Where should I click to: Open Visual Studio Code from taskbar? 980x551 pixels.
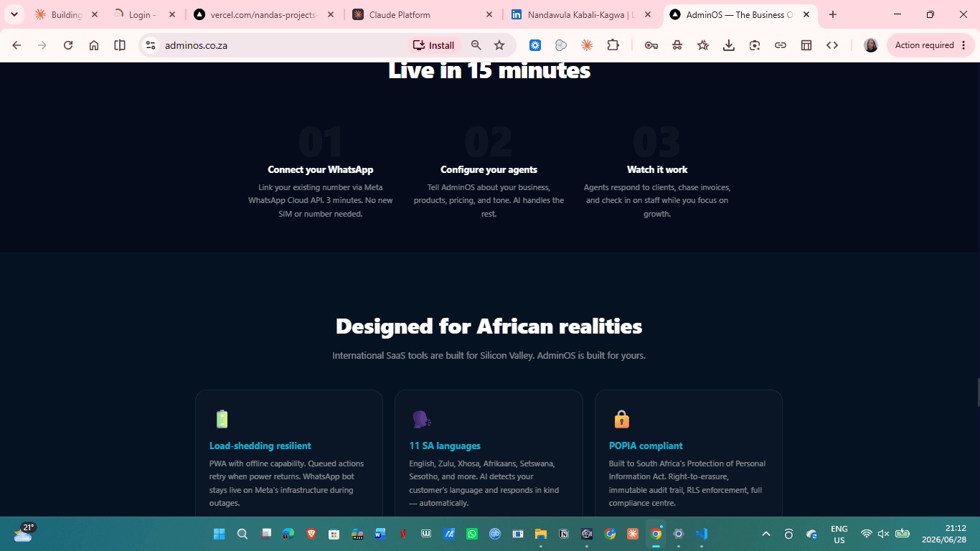(702, 534)
